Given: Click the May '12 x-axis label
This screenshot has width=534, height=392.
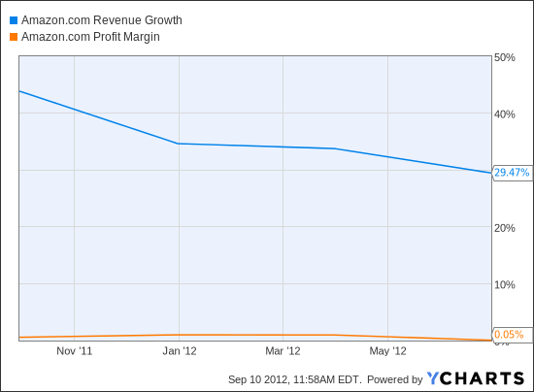Looking at the screenshot, I should (388, 351).
